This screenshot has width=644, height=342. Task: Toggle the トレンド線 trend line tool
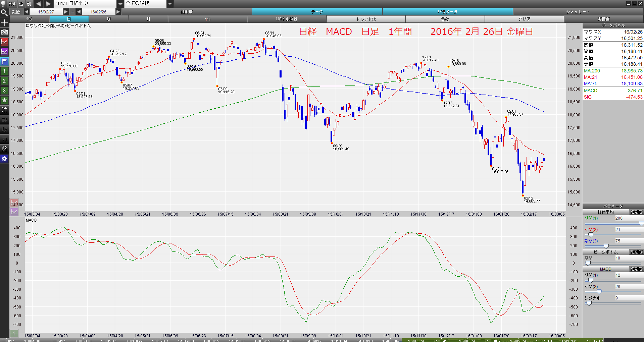366,19
